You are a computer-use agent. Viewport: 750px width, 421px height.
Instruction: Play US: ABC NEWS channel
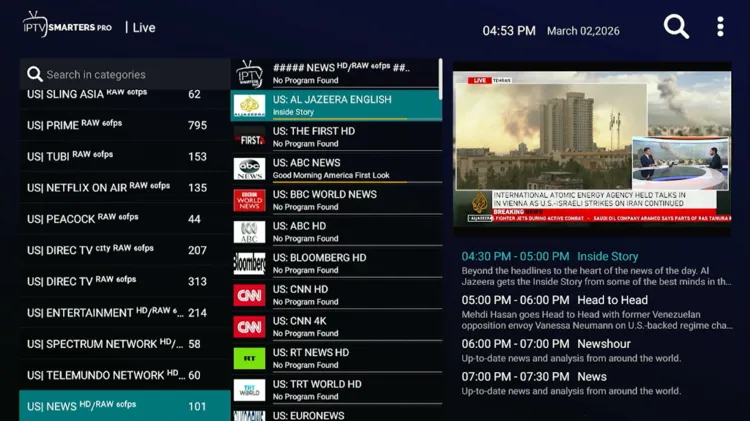click(336, 169)
